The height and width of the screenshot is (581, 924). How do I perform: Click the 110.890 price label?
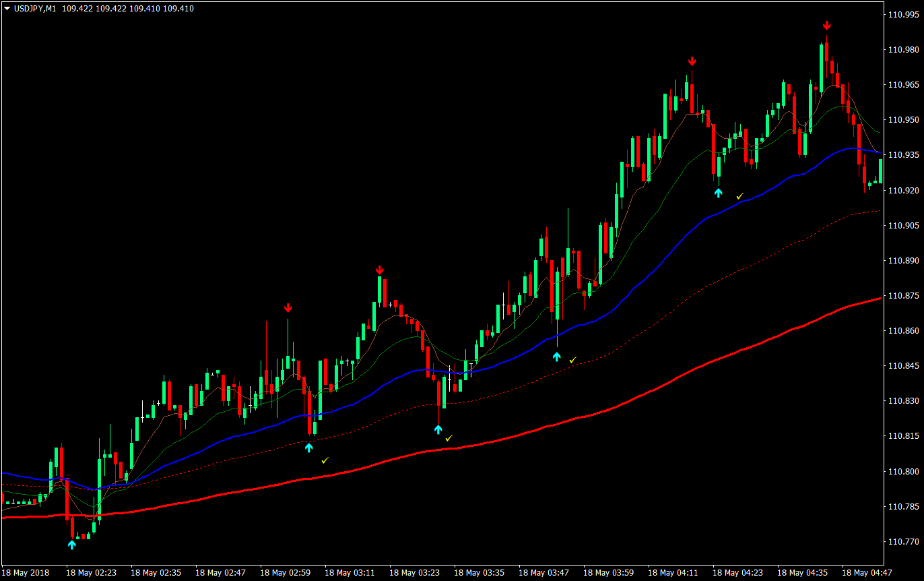(x=904, y=260)
